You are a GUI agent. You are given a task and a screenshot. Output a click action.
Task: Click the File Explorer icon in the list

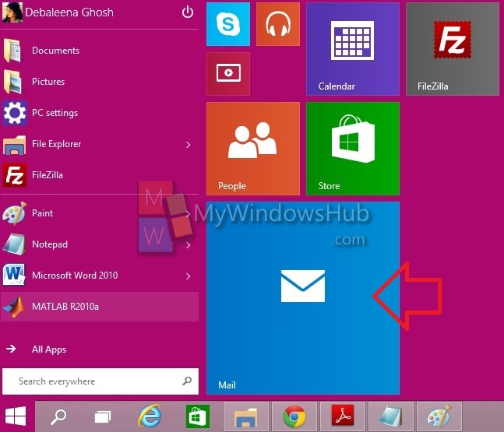pos(14,145)
